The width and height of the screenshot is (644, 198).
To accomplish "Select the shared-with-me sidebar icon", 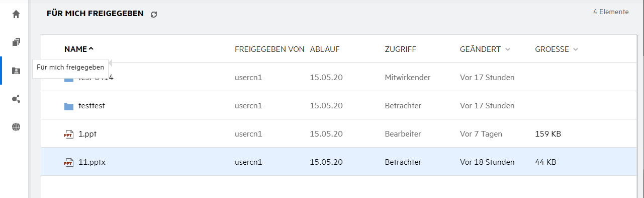I will coord(16,71).
